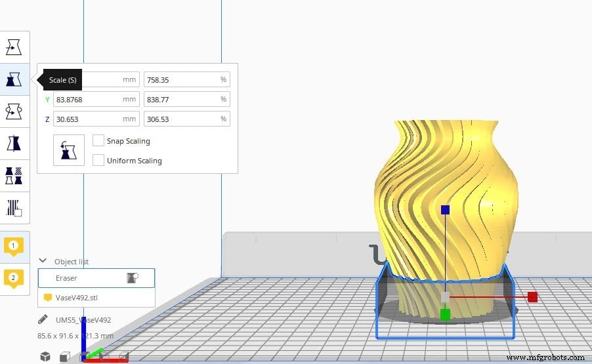Select the Rotate tool icon
The height and width of the screenshot is (364, 592).
click(14, 111)
